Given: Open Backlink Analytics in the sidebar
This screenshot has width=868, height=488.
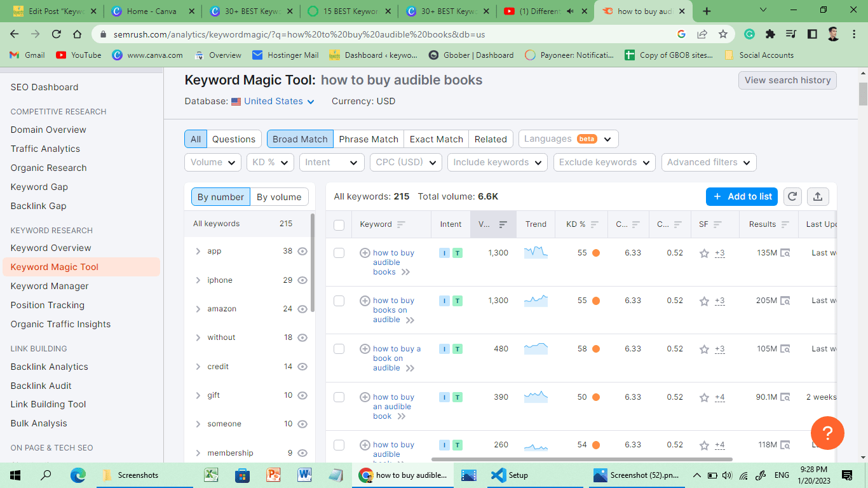Looking at the screenshot, I should coord(49,367).
